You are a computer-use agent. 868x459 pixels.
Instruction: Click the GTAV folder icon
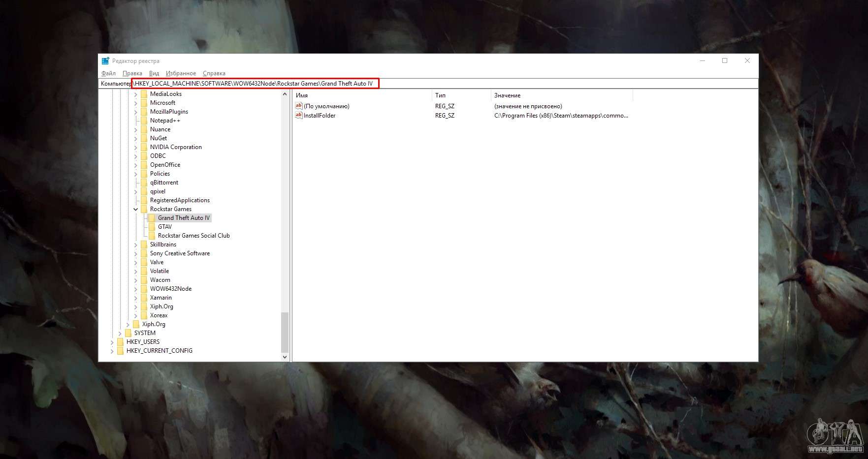152,227
